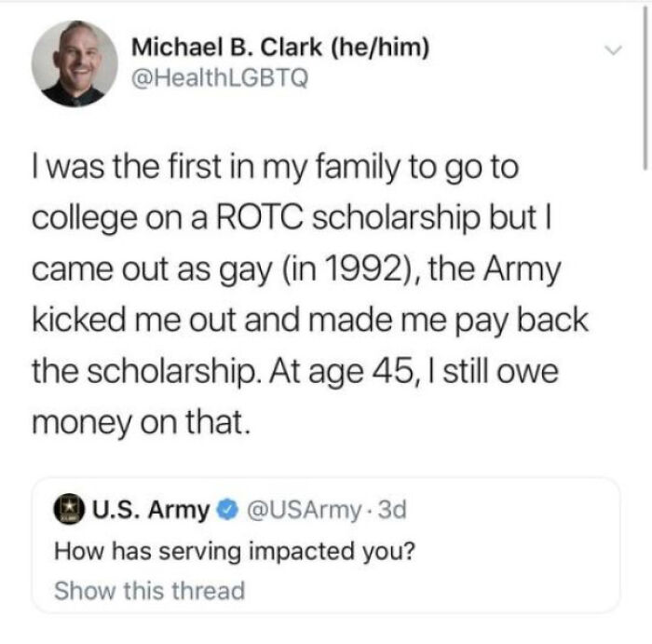This screenshot has width=652, height=644.
Task: Click the U.S. Army verified badge
Action: (x=224, y=510)
